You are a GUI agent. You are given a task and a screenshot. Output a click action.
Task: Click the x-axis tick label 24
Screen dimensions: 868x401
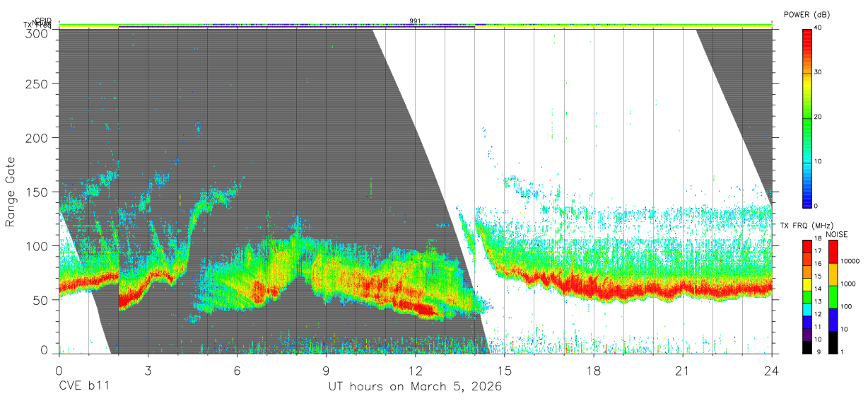(x=772, y=371)
